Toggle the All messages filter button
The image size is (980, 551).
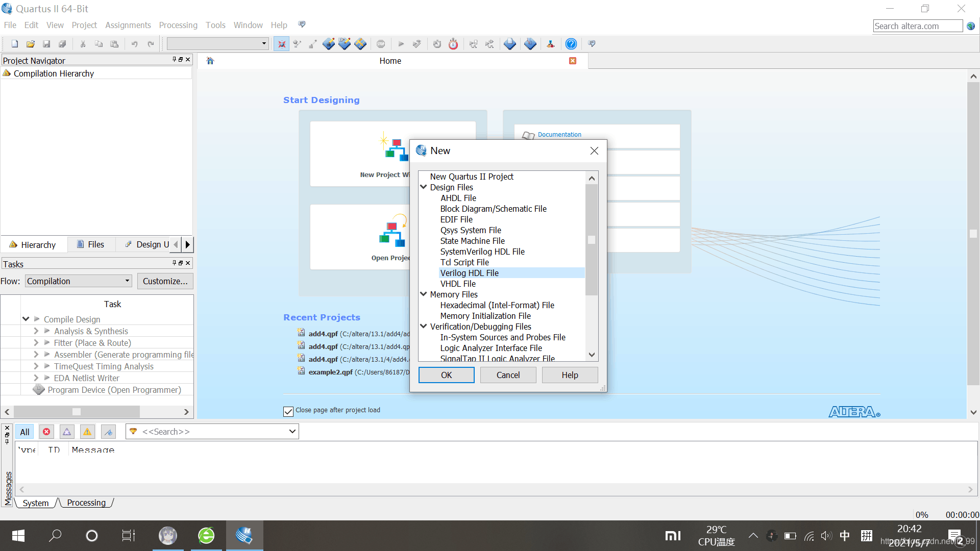pos(24,432)
